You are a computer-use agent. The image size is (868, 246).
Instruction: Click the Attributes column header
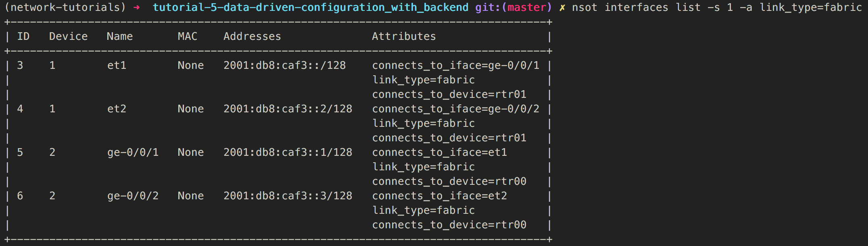pos(404,36)
